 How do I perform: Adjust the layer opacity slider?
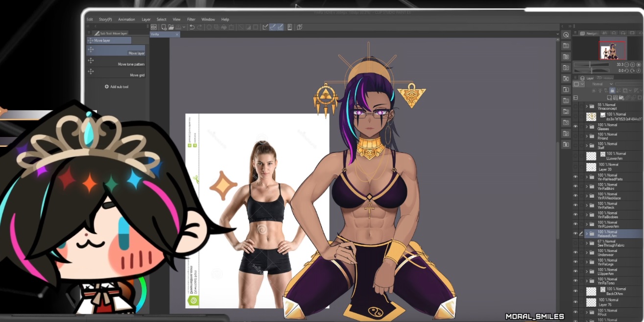pyautogui.click(x=629, y=84)
